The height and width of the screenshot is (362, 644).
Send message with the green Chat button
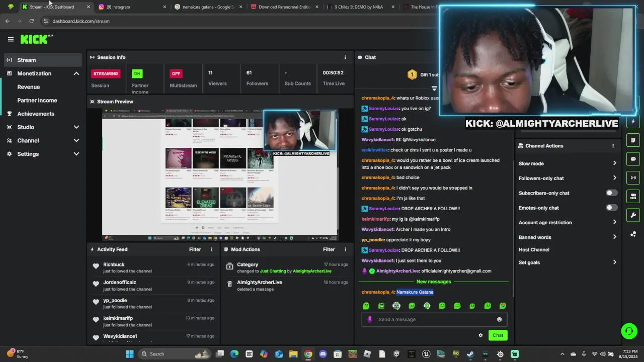click(498, 335)
